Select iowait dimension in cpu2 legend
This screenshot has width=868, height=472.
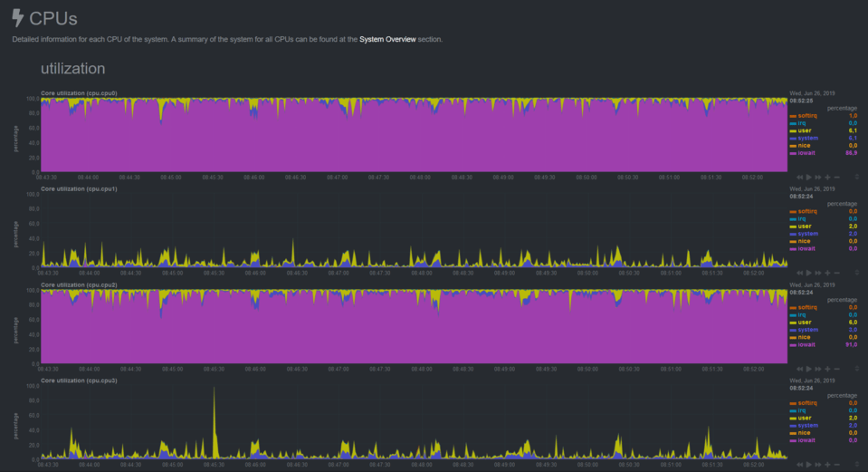point(803,344)
